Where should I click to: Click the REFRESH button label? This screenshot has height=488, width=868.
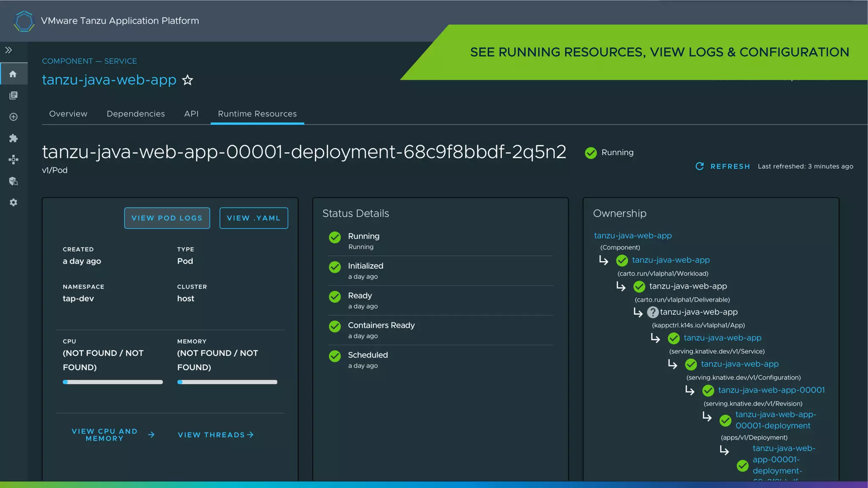click(x=730, y=166)
